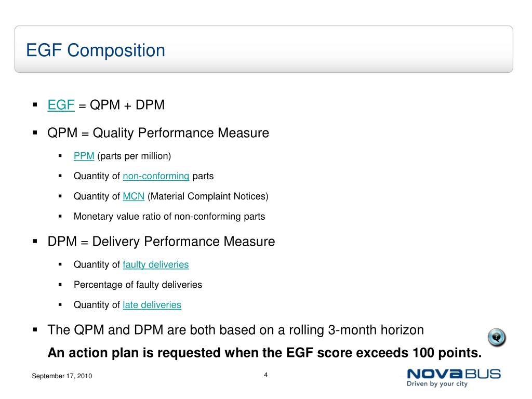Viewport: 532px width, 399px height.
Task: Select the QPM = Quality Performance Measure line
Action: 158,133
